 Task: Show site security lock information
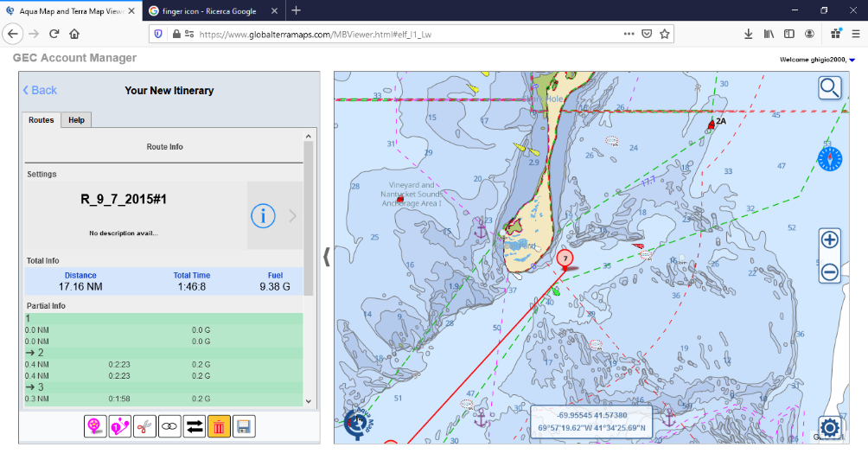176,34
